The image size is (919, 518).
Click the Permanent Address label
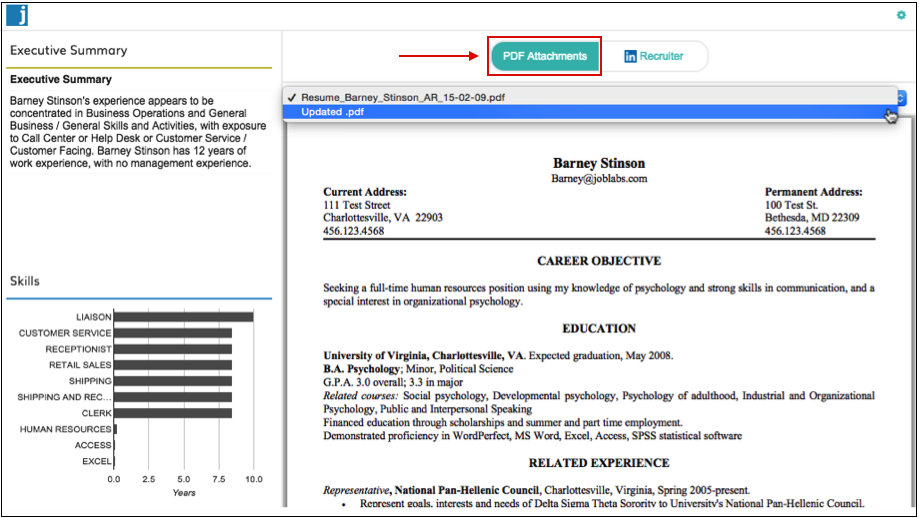814,192
